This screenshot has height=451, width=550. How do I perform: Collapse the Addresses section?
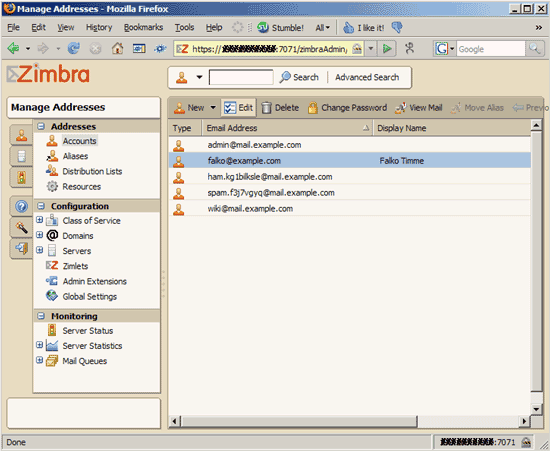pos(41,126)
